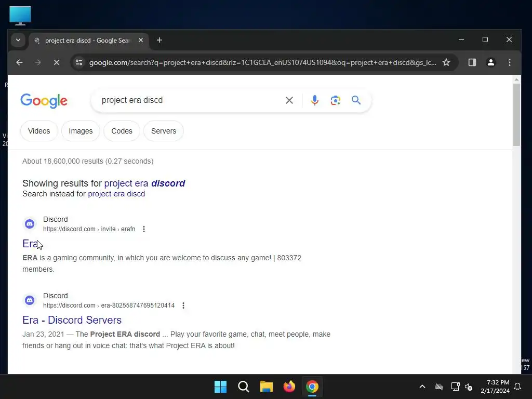Bookmark this tab with the star icon
This screenshot has height=399, width=532.
click(x=446, y=62)
